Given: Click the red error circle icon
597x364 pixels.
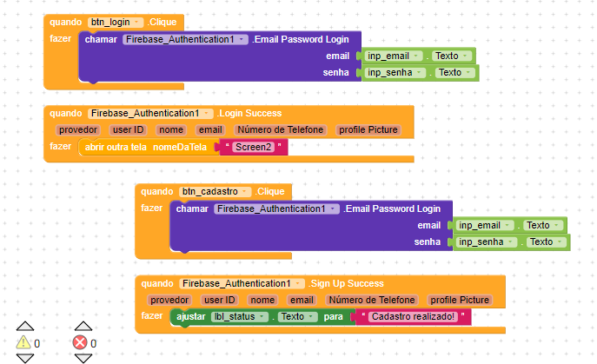Looking at the screenshot, I should [80, 342].
